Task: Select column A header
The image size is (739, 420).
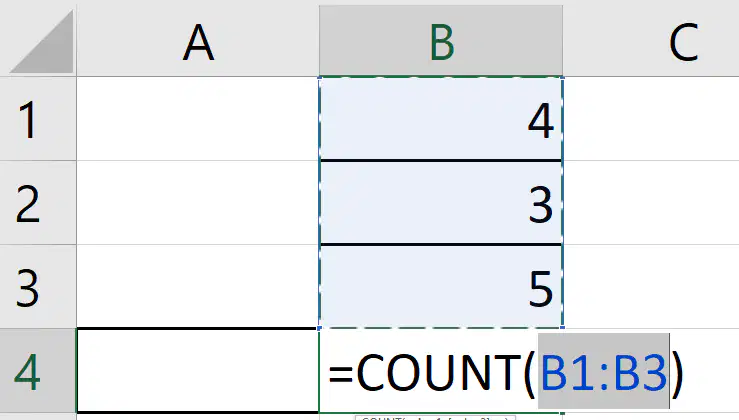Action: click(x=198, y=41)
